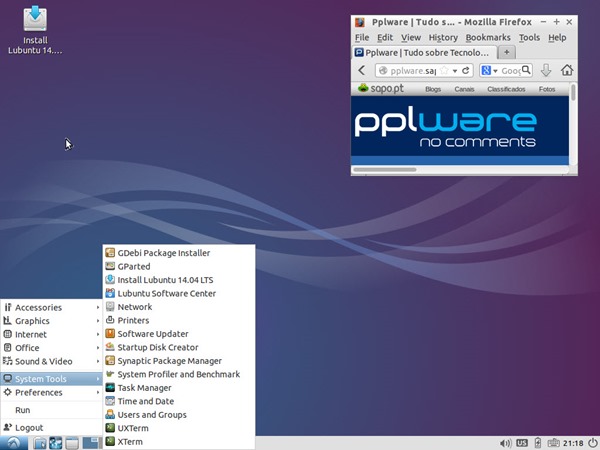Go back with Firefox's back arrow
The image size is (600, 450).
(362, 70)
